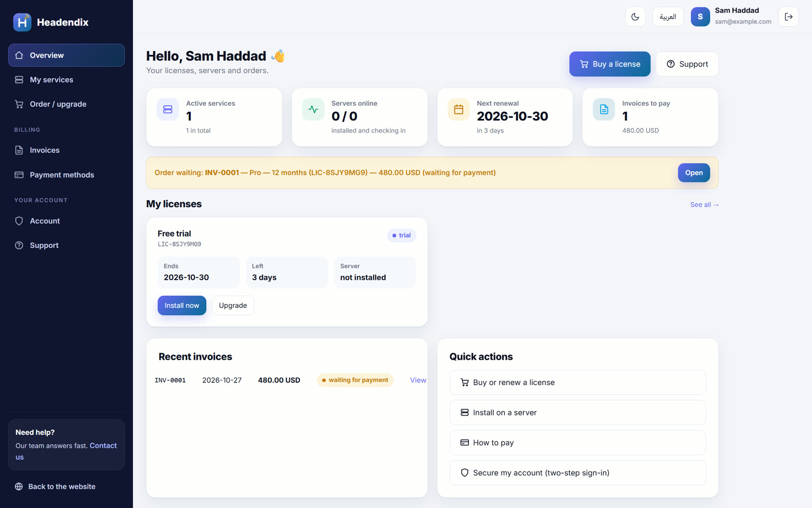
Task: Click the credit card icon in Payment methods
Action: point(19,175)
